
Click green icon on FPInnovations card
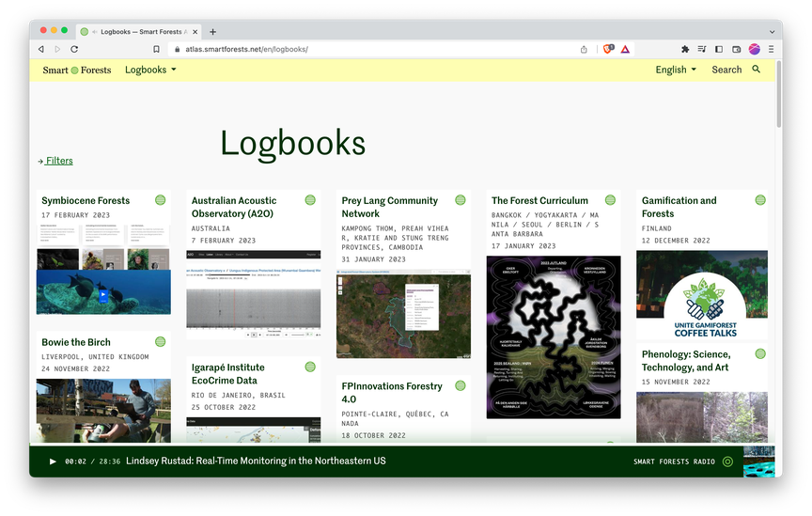coord(461,385)
